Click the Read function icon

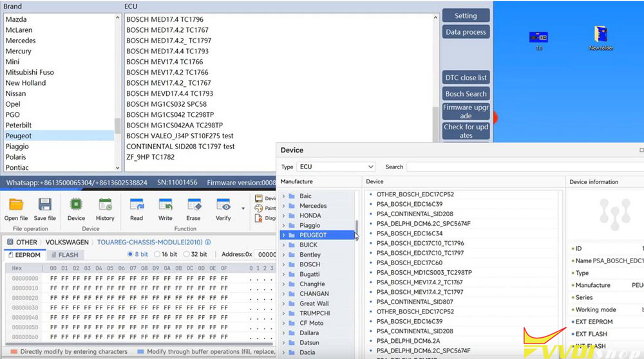click(x=137, y=206)
